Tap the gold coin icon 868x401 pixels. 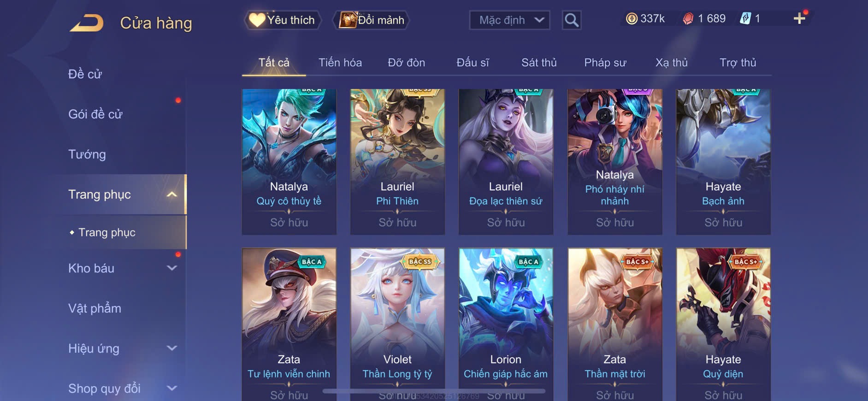point(632,18)
